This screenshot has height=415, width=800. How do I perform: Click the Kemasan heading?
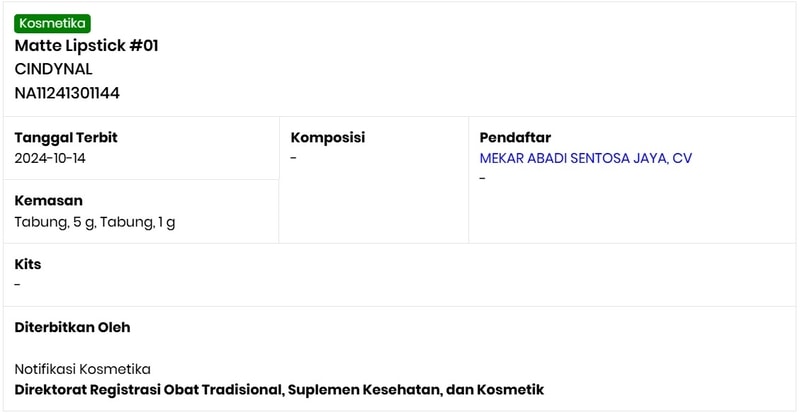(48, 200)
